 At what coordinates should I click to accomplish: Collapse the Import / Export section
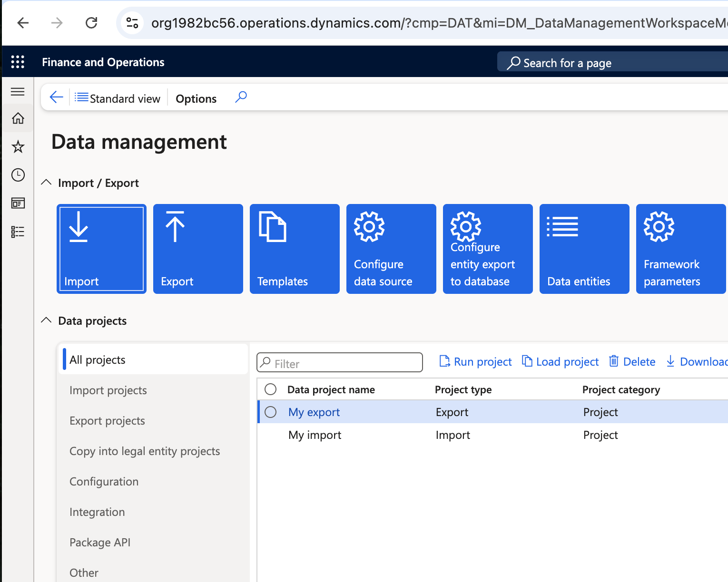click(46, 183)
